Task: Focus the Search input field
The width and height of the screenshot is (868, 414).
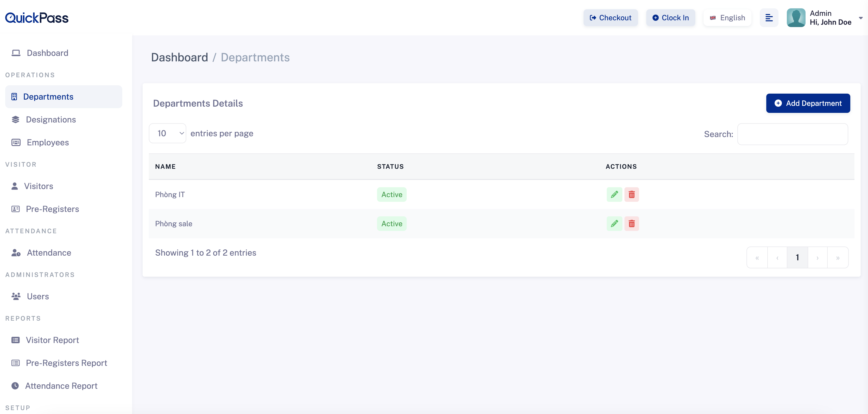Action: coord(792,134)
